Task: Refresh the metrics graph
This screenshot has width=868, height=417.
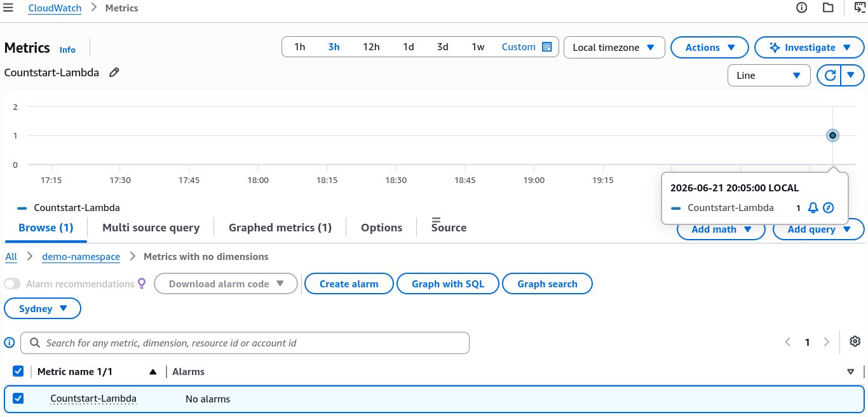Action: (829, 75)
